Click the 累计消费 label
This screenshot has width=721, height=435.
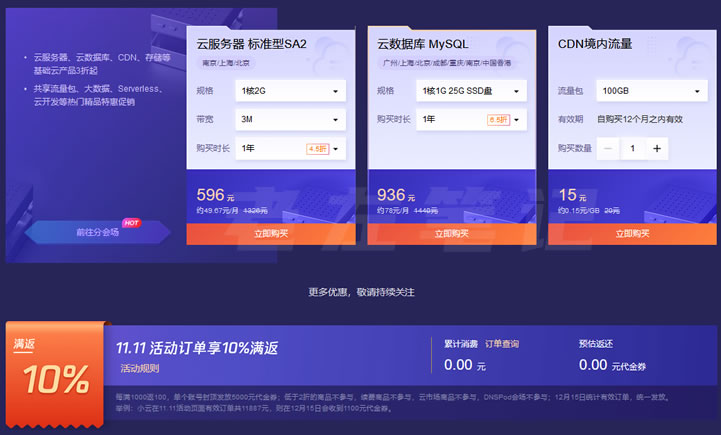[x=461, y=344]
